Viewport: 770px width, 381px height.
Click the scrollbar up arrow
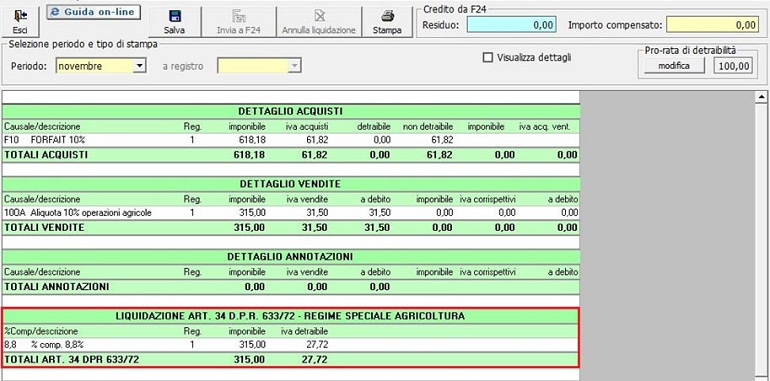[x=762, y=97]
